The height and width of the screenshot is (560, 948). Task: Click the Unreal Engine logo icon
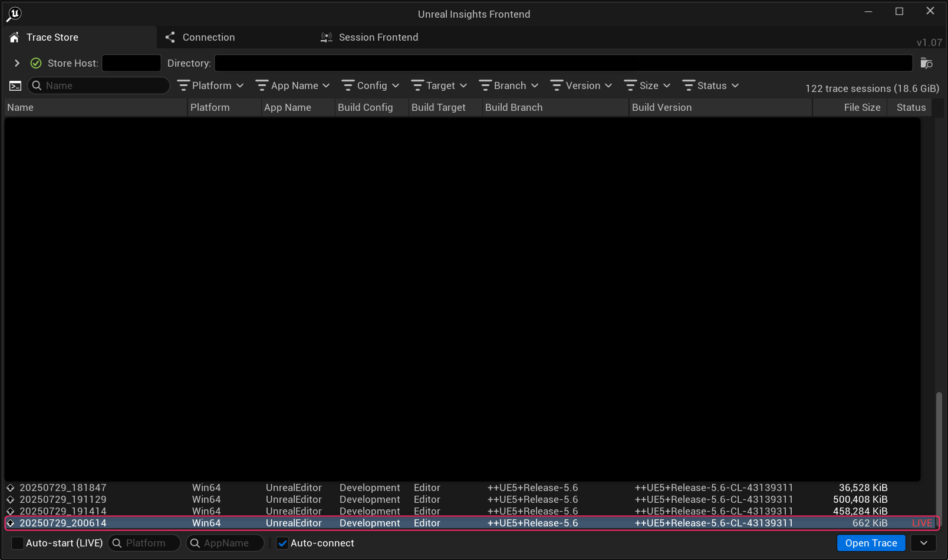point(14,14)
